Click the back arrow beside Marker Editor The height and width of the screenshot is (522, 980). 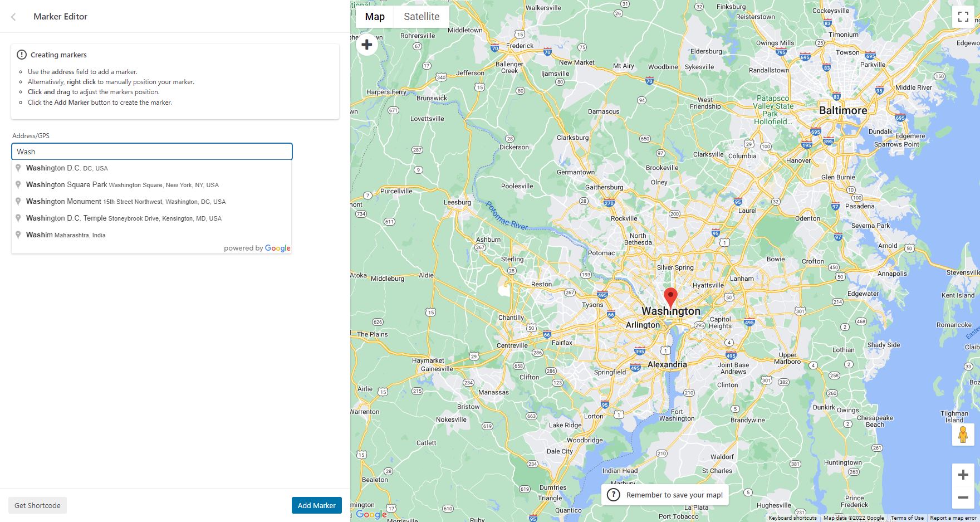tap(13, 17)
